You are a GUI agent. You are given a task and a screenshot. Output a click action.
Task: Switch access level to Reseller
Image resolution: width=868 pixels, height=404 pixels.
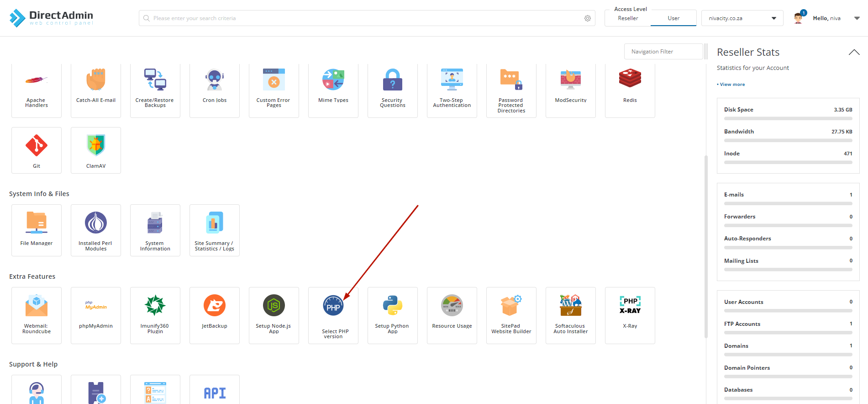click(x=628, y=18)
